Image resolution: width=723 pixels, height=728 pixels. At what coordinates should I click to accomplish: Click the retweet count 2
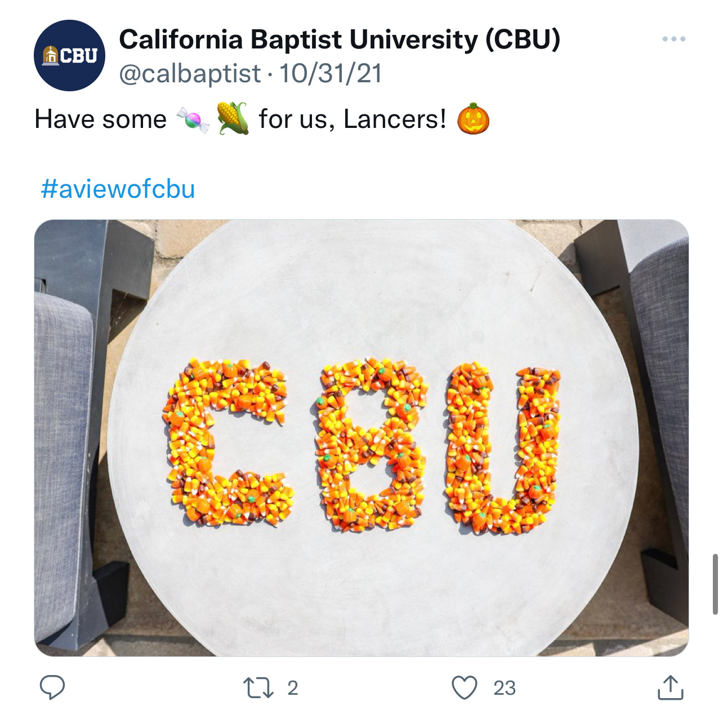[292, 688]
